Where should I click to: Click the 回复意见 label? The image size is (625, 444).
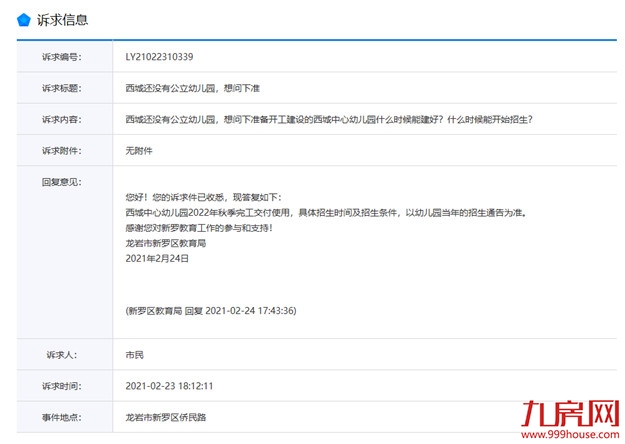[62, 182]
